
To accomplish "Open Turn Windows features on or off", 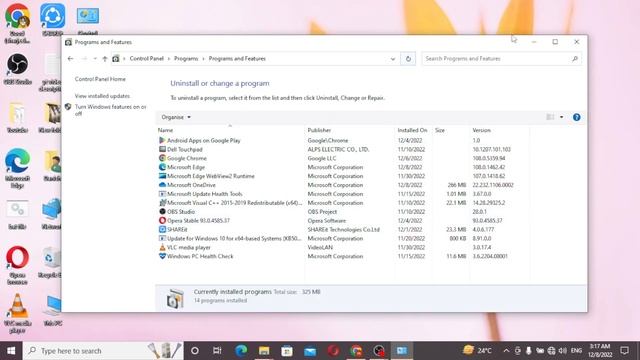I will tap(110, 110).
